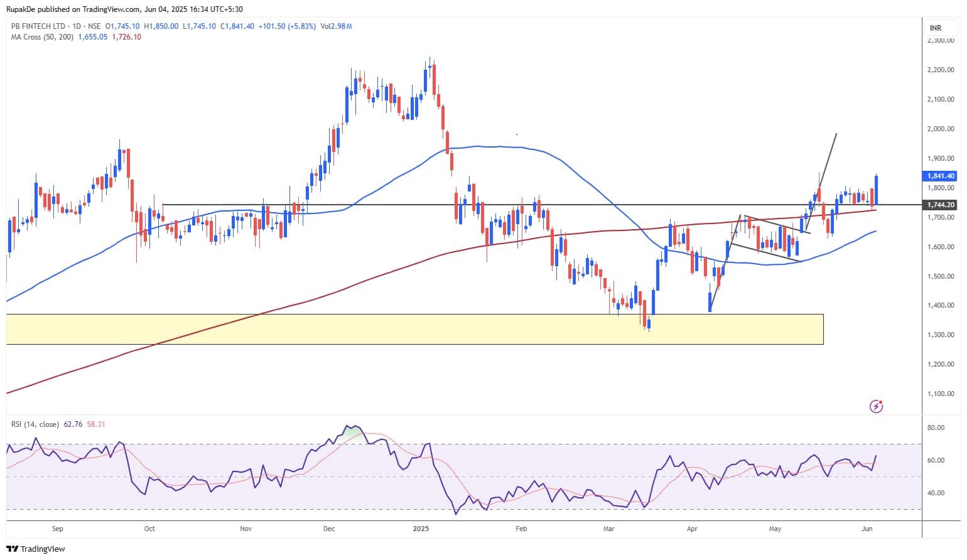Click the 40.00 RSI scale label
This screenshot has height=560, width=967.
936,493
